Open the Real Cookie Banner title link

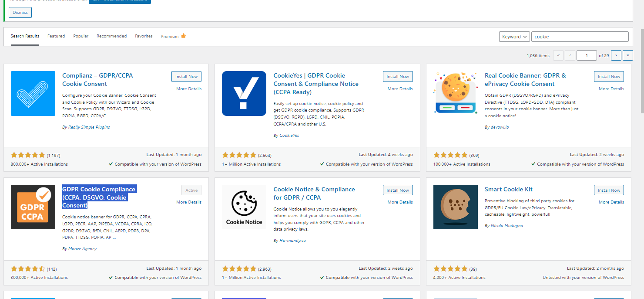[525, 80]
